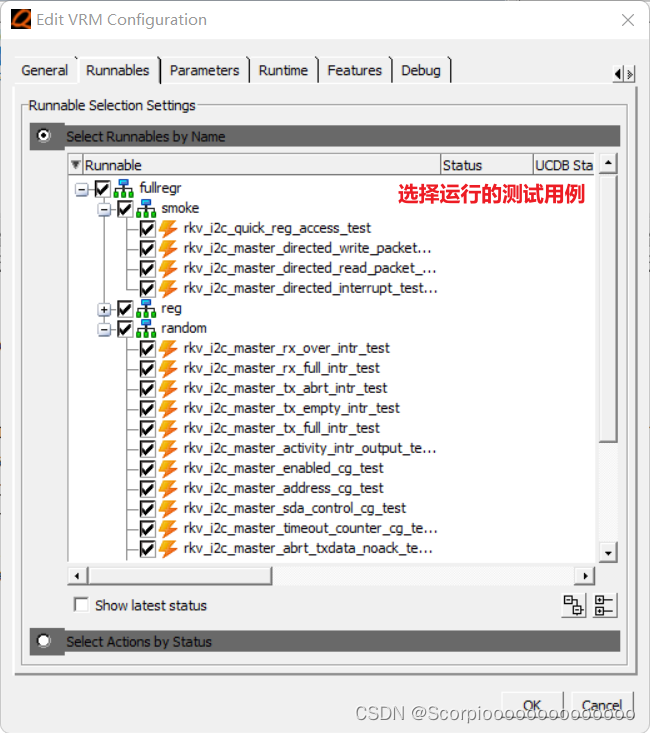Viewport: 650px width, 733px height.
Task: Click lightning icon of activity_intr_output test
Action: [x=168, y=449]
